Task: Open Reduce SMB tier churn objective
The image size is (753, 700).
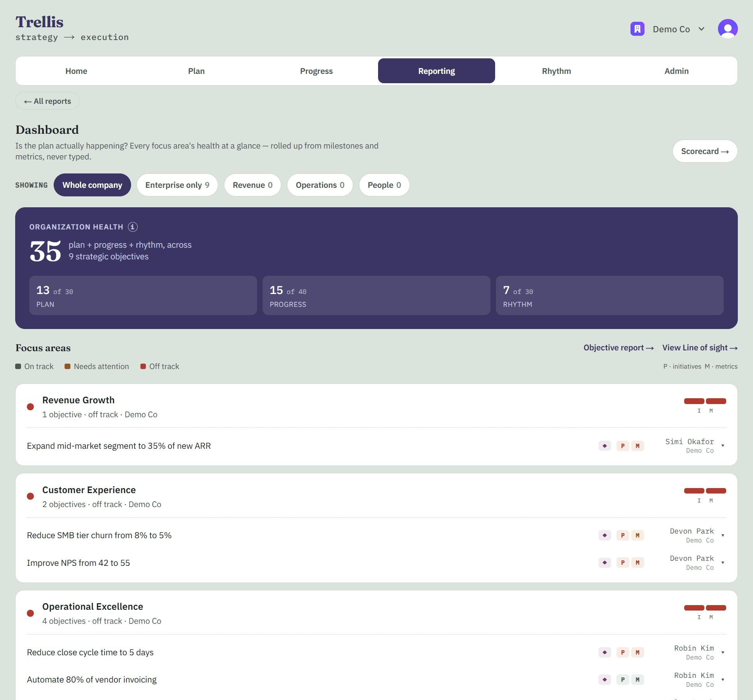Action: [x=99, y=535]
